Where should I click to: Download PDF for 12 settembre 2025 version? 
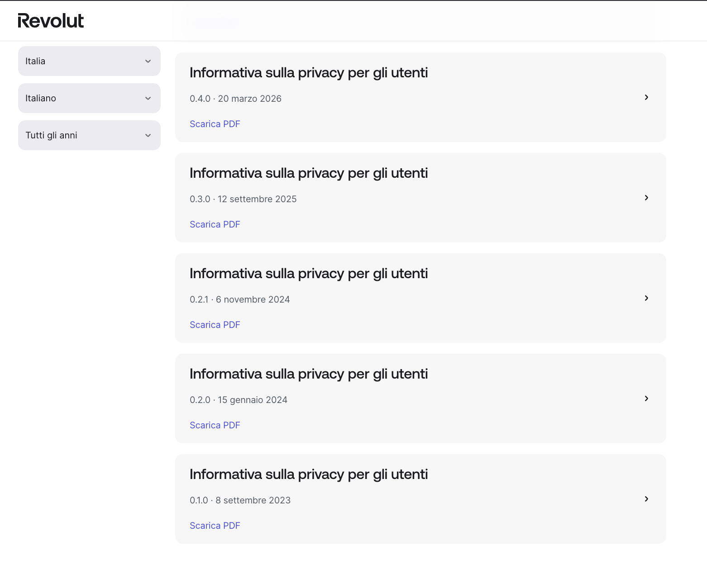pos(215,224)
